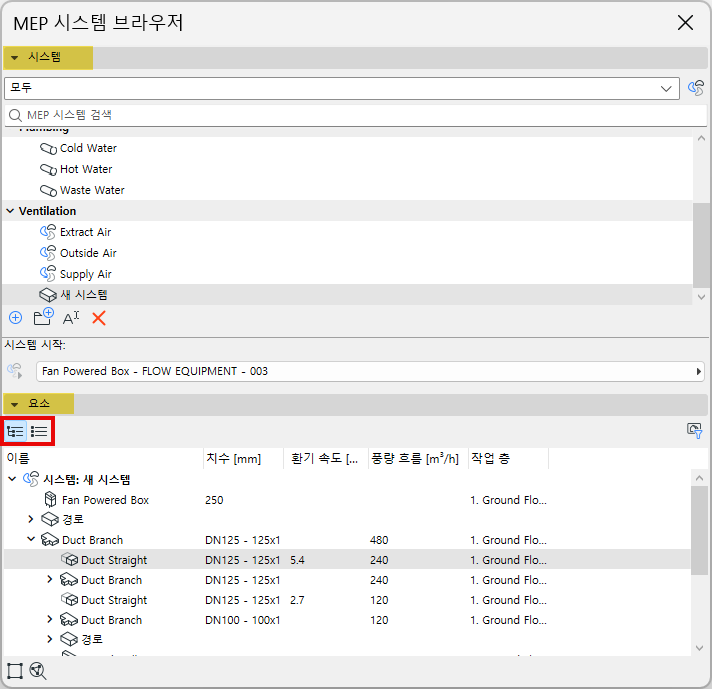Click the add new system plus icon
The height and width of the screenshot is (689, 712).
point(15,317)
